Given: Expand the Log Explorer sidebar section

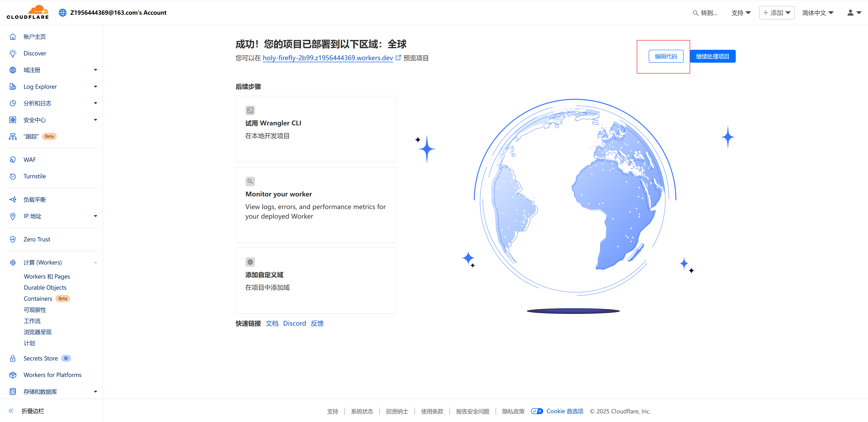Looking at the screenshot, I should pyautogui.click(x=95, y=86).
